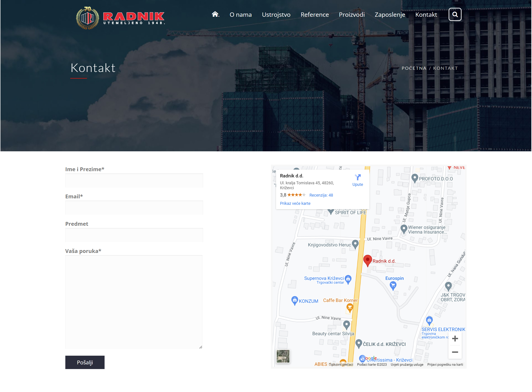Open the search magnifier icon

(x=455, y=14)
